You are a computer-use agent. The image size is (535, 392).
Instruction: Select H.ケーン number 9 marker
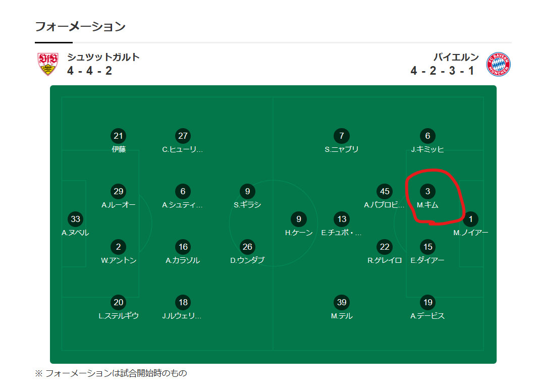click(x=299, y=219)
